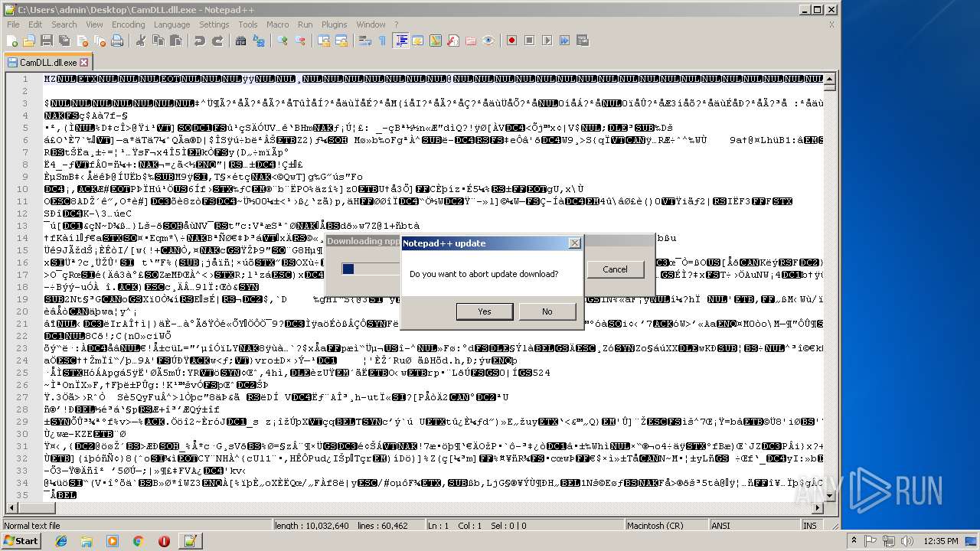This screenshot has height=551, width=980.
Task: Click the Open file toolbar icon
Action: [29, 41]
